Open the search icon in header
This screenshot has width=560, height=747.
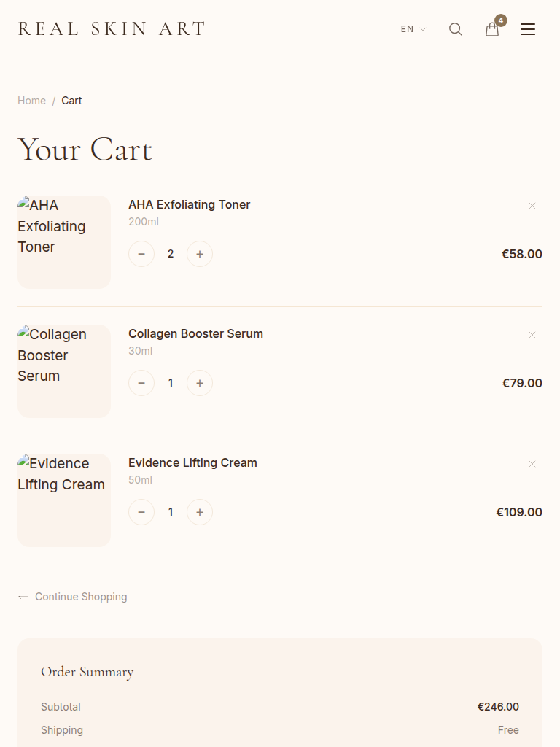[456, 29]
